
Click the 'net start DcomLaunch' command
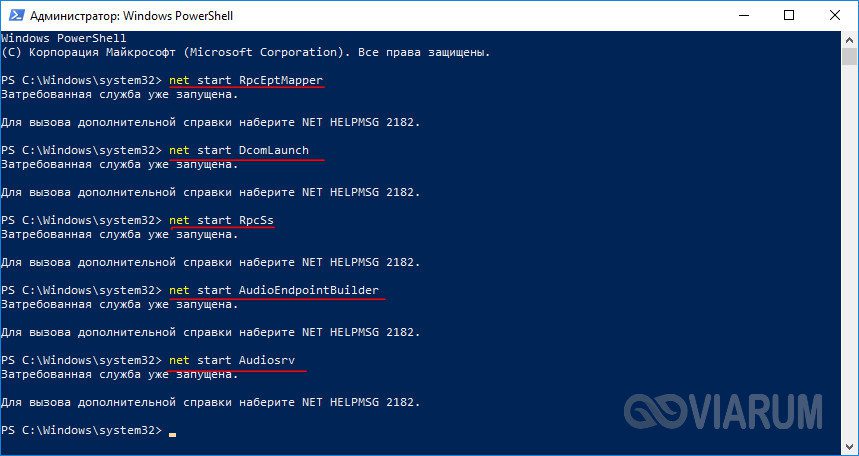tap(239, 150)
